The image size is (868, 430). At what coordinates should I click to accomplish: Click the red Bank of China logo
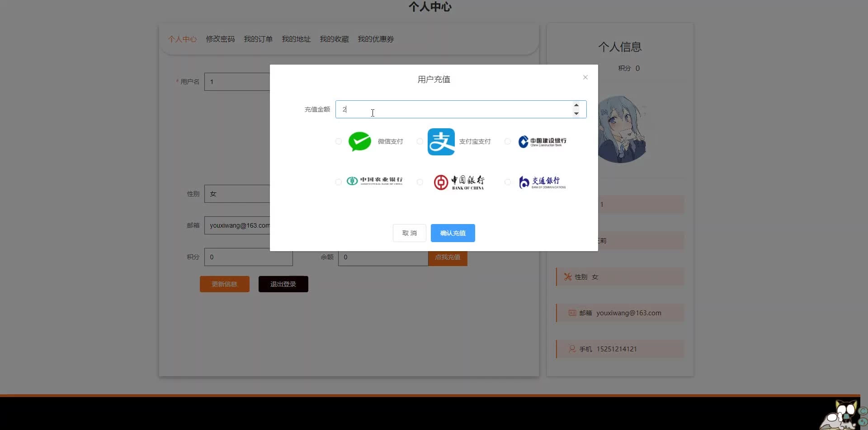pyautogui.click(x=459, y=182)
